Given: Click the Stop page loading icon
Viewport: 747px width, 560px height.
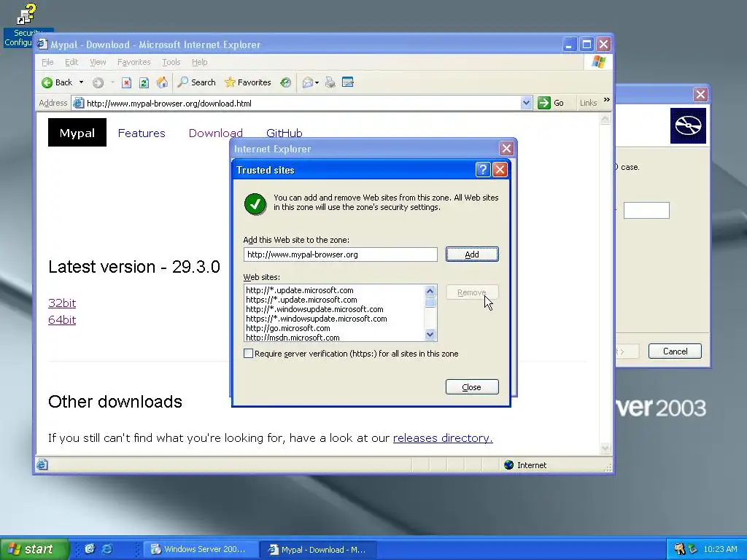Looking at the screenshot, I should (126, 83).
